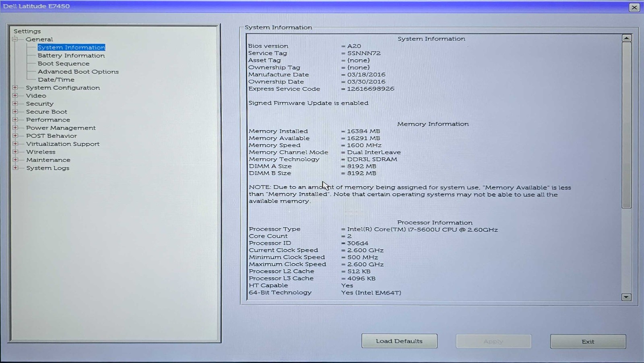
Task: Expand the Security settings node
Action: (x=15, y=104)
